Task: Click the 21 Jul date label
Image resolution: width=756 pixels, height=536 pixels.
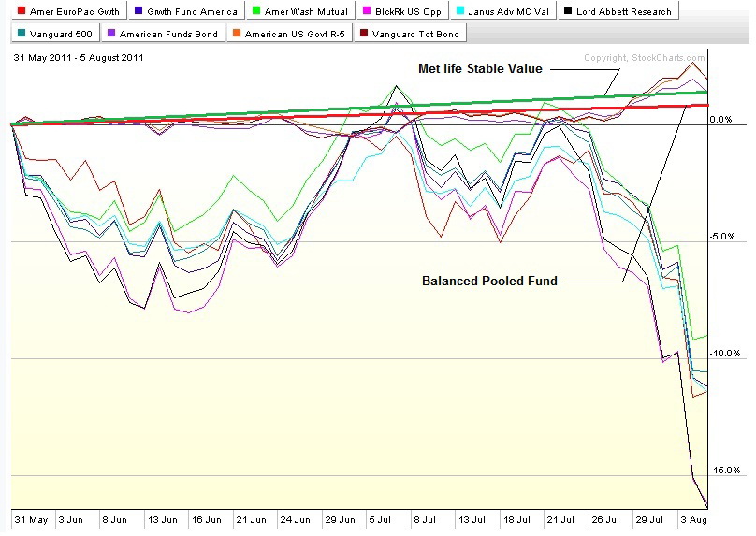Action: coord(560,520)
